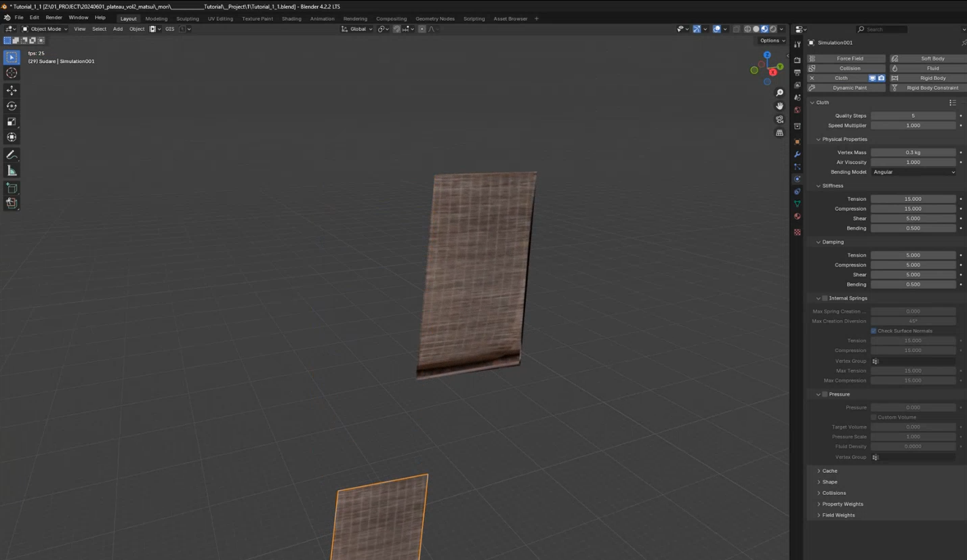Open the GIS menu

pyautogui.click(x=169, y=29)
